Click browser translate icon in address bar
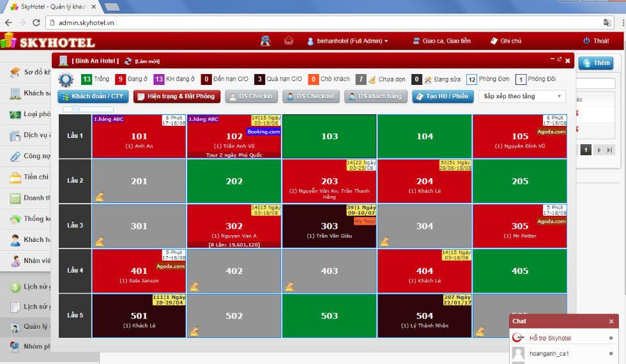This screenshot has height=364, width=626. coord(607,23)
